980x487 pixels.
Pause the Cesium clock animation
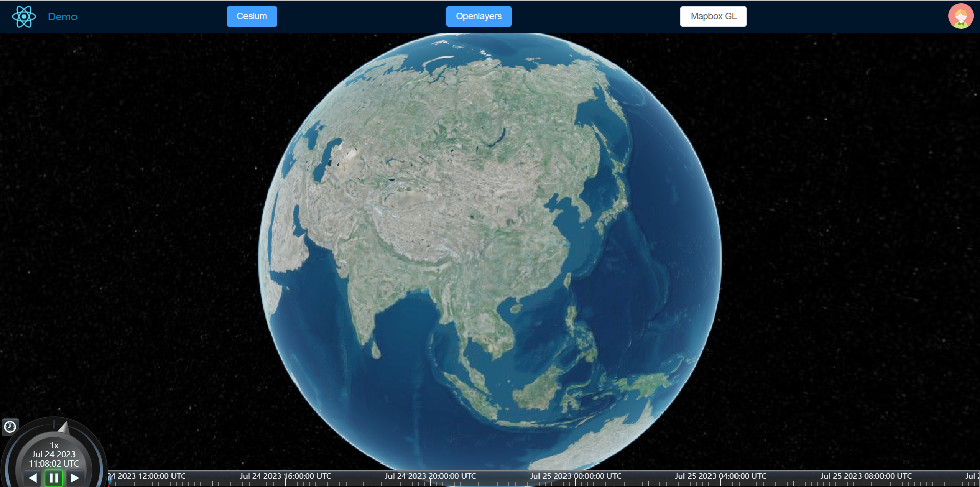[54, 478]
